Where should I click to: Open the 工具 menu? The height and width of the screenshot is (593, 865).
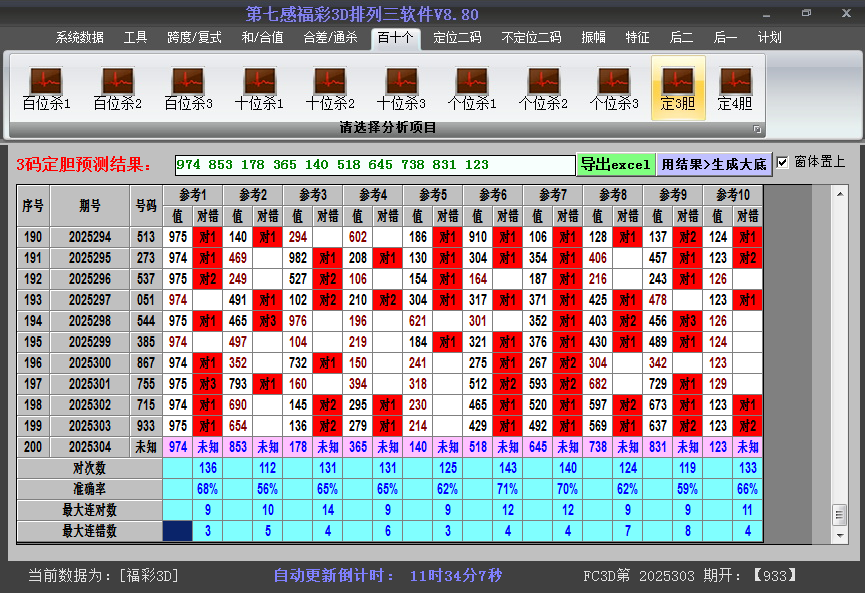pos(135,38)
